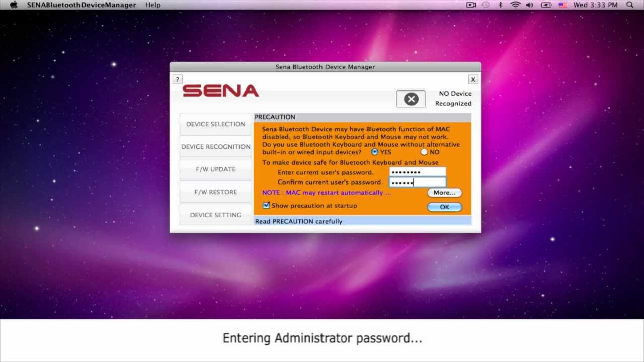Open the Bluetooth status menu

click(500, 5)
